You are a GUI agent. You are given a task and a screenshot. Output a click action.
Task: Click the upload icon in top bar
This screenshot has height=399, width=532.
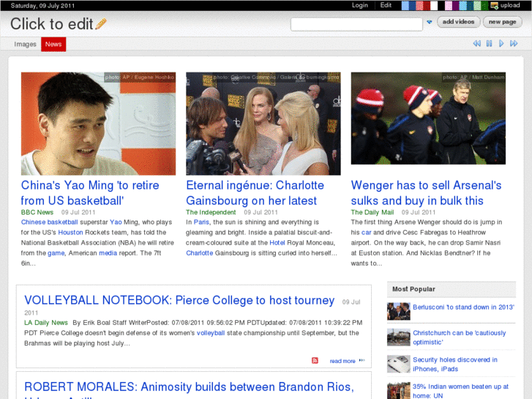(495, 5)
